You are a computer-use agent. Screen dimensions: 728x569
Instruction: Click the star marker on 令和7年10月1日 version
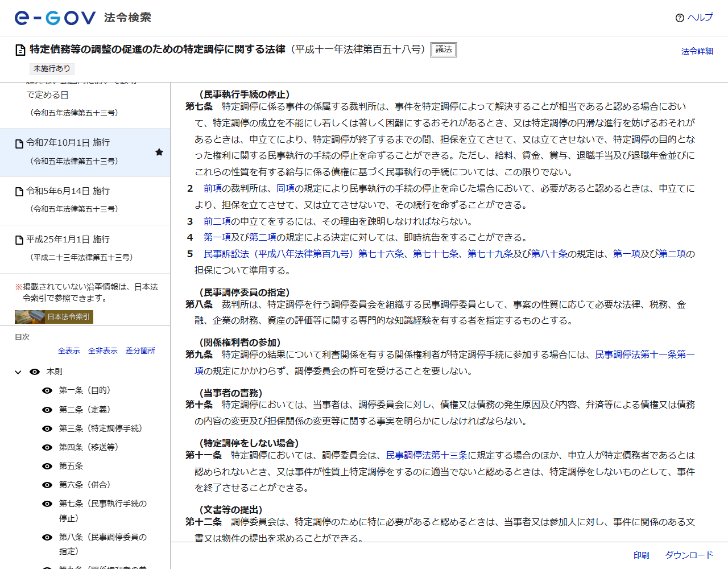point(159,152)
